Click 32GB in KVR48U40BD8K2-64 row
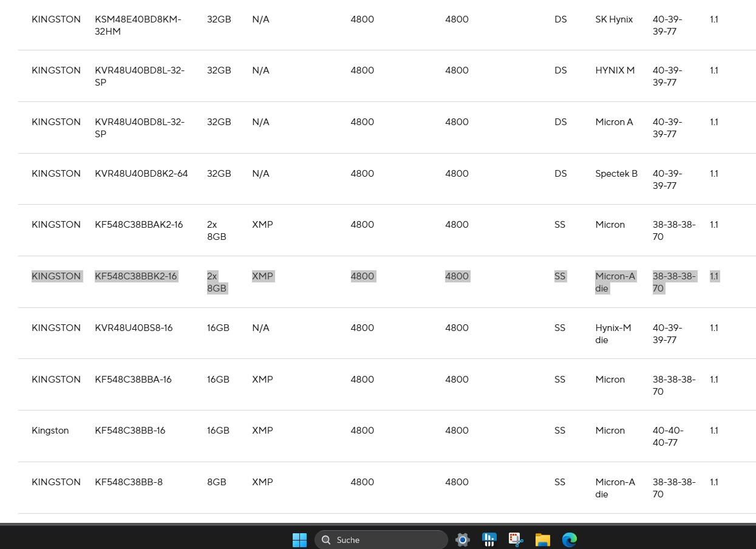The image size is (756, 549). (219, 174)
